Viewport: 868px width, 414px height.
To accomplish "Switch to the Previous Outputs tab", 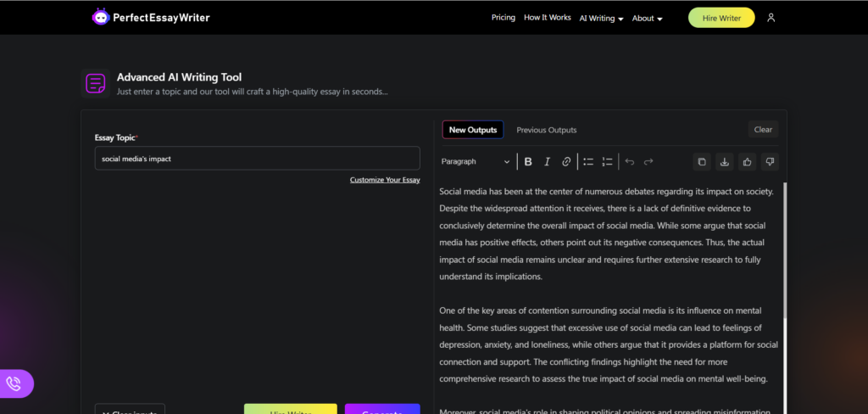I will [x=546, y=130].
